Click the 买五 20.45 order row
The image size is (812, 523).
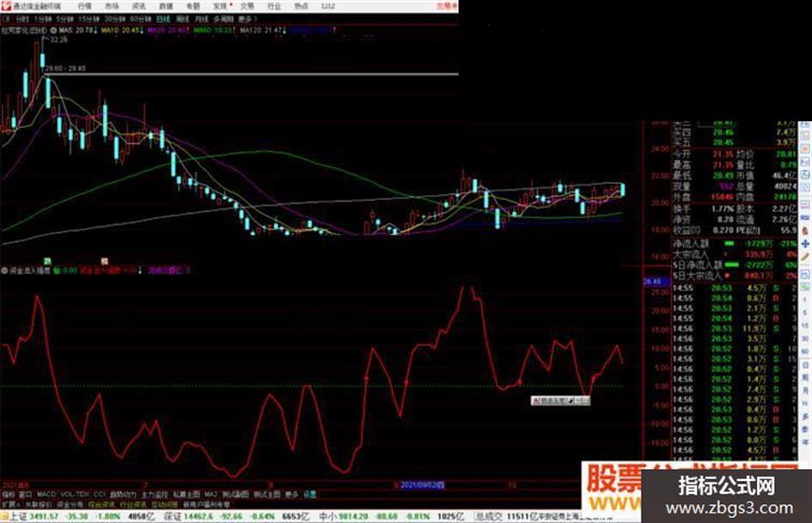pyautogui.click(x=735, y=143)
